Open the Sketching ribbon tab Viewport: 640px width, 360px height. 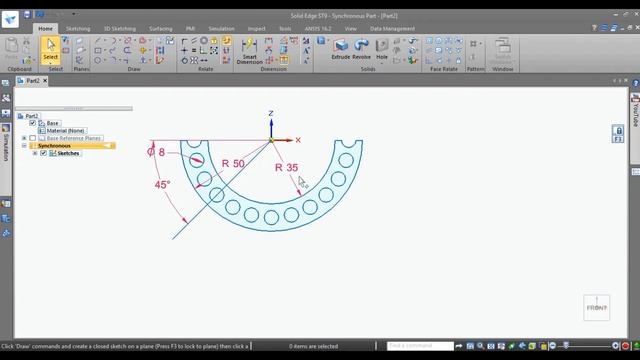click(78, 29)
